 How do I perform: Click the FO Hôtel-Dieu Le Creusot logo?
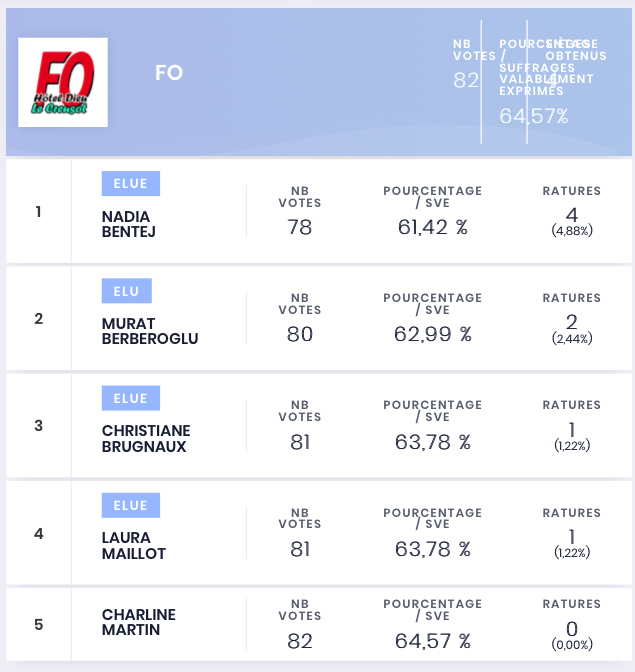click(63, 82)
